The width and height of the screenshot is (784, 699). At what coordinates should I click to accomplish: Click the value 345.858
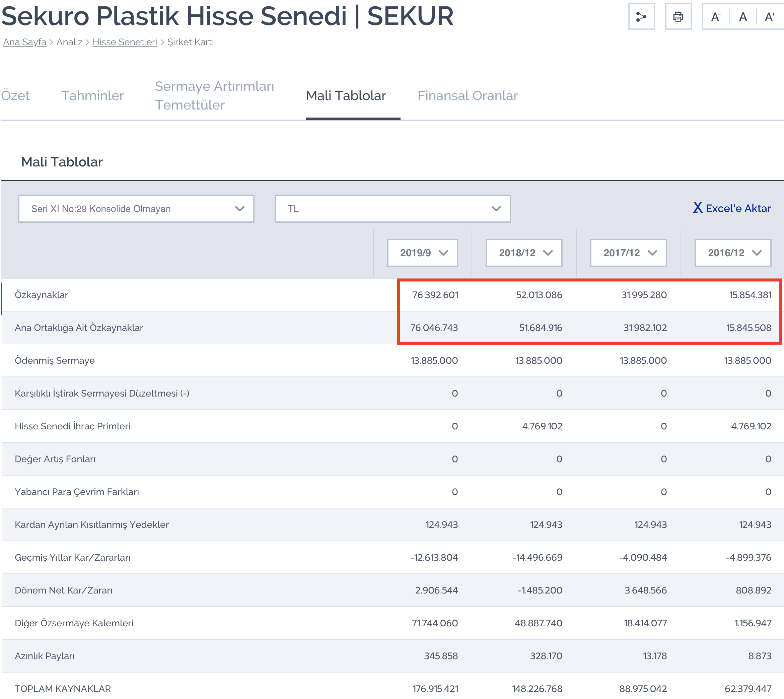tap(441, 656)
